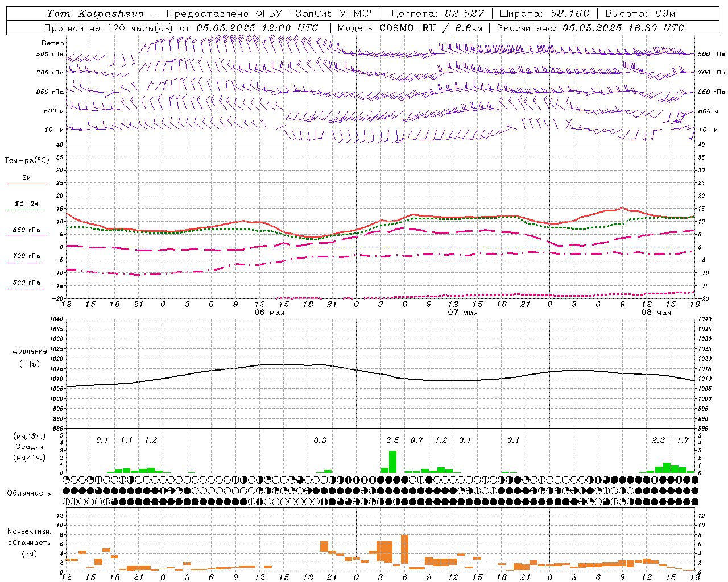The image size is (728, 582).
Task: Click the (мм/1ч.) precipitation unit label
Action: pyautogui.click(x=30, y=458)
